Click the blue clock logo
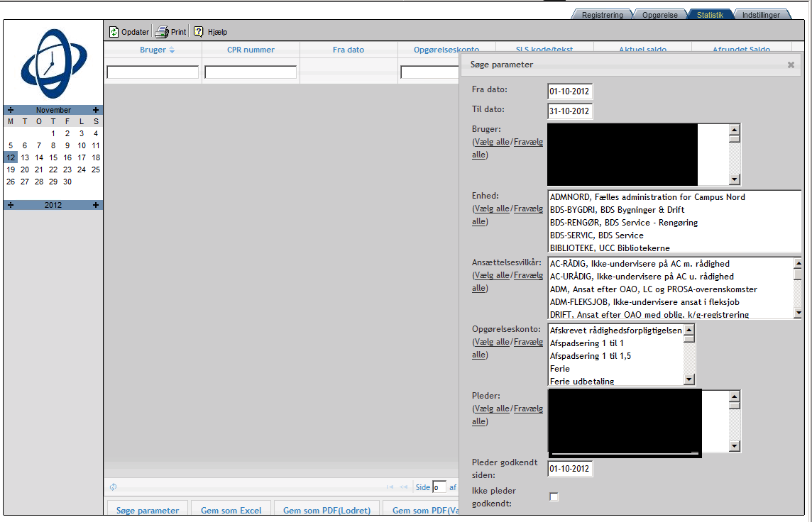 coord(53,62)
